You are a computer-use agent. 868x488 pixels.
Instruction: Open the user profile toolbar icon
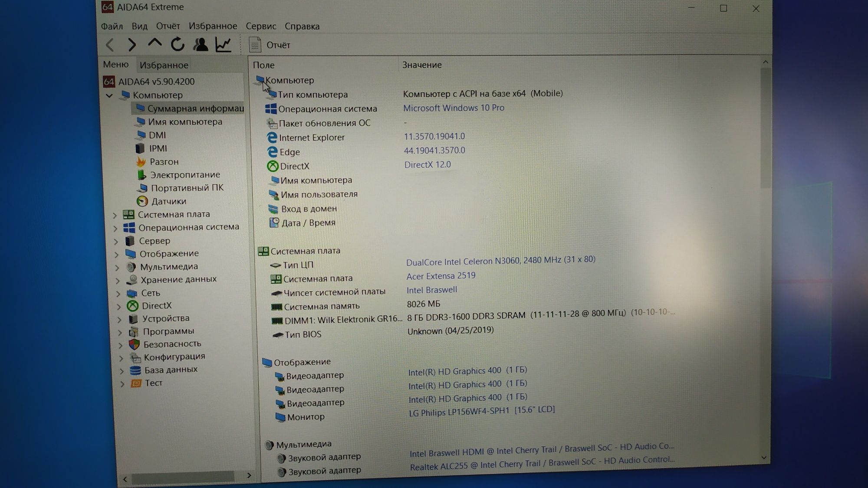(201, 44)
